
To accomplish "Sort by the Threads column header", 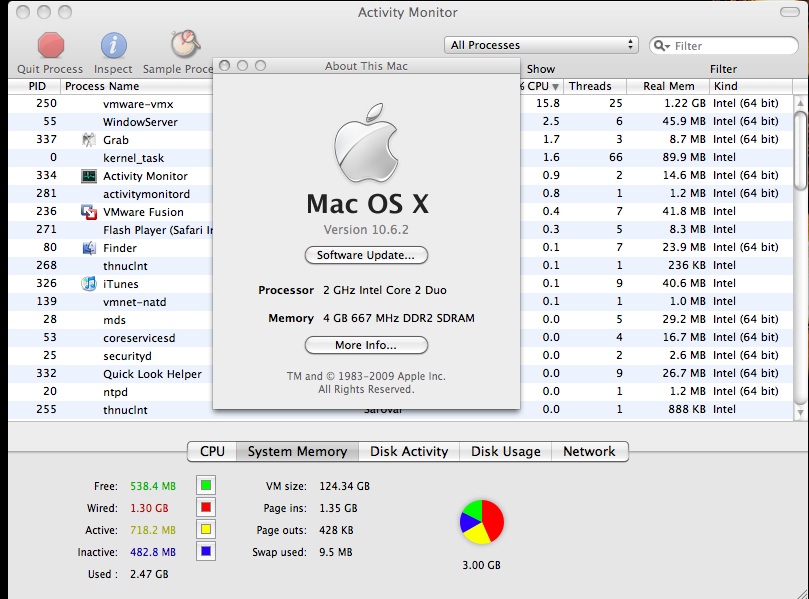I will point(594,86).
